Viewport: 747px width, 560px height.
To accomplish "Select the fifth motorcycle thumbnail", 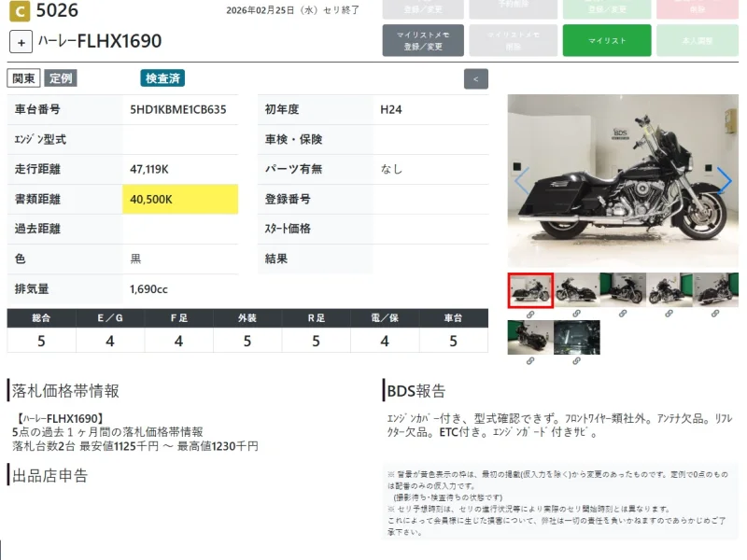I will tap(715, 289).
